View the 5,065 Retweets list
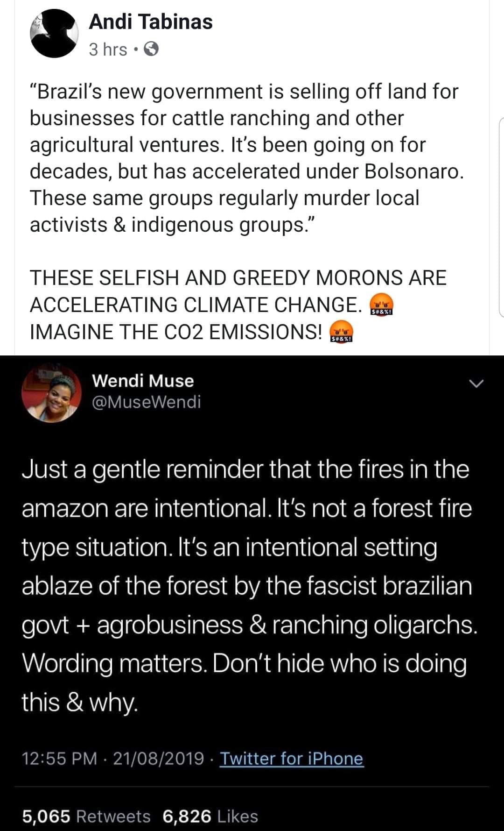Image resolution: width=504 pixels, height=831 pixels. [86, 816]
